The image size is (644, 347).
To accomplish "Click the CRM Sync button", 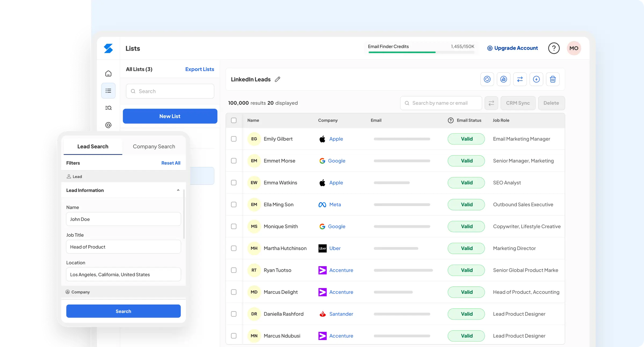I will [x=518, y=103].
